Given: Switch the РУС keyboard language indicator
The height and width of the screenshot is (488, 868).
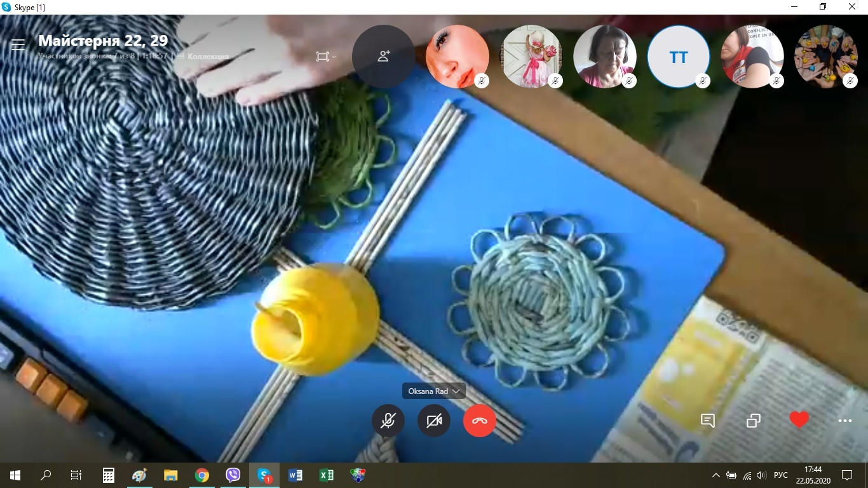Looking at the screenshot, I should 781,475.
